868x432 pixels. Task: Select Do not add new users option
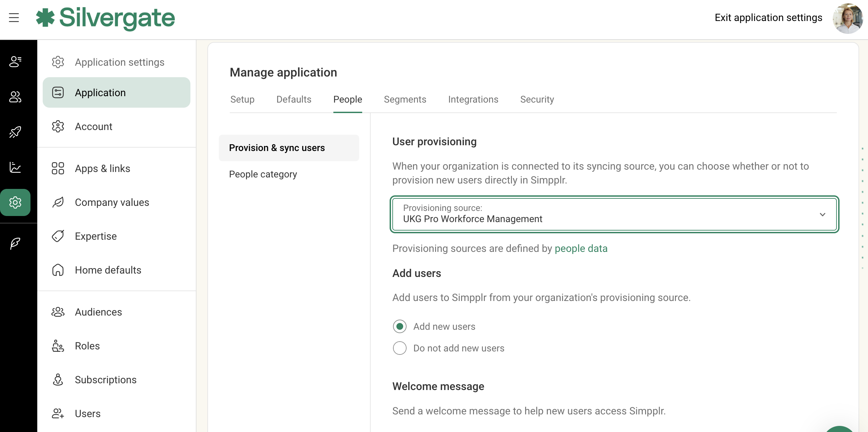coord(400,348)
